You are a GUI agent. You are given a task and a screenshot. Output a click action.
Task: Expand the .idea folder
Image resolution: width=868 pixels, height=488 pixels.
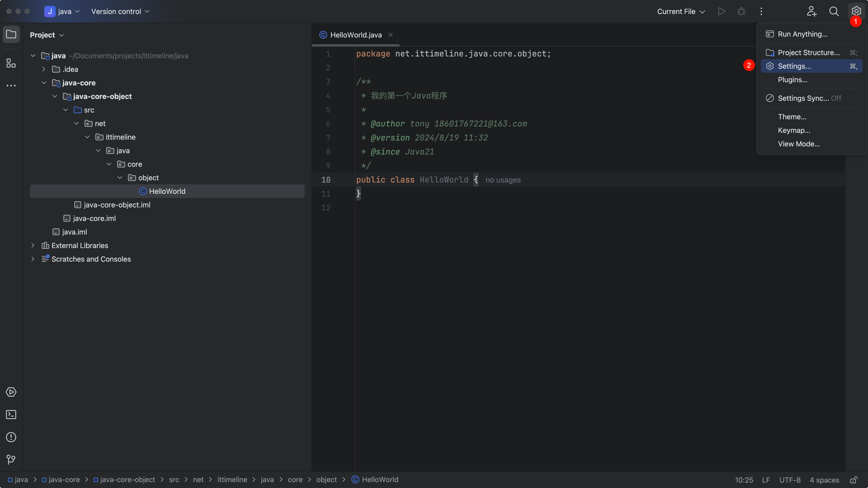(44, 69)
